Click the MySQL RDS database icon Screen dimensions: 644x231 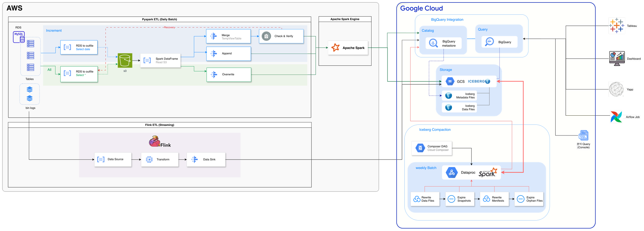coord(19,37)
